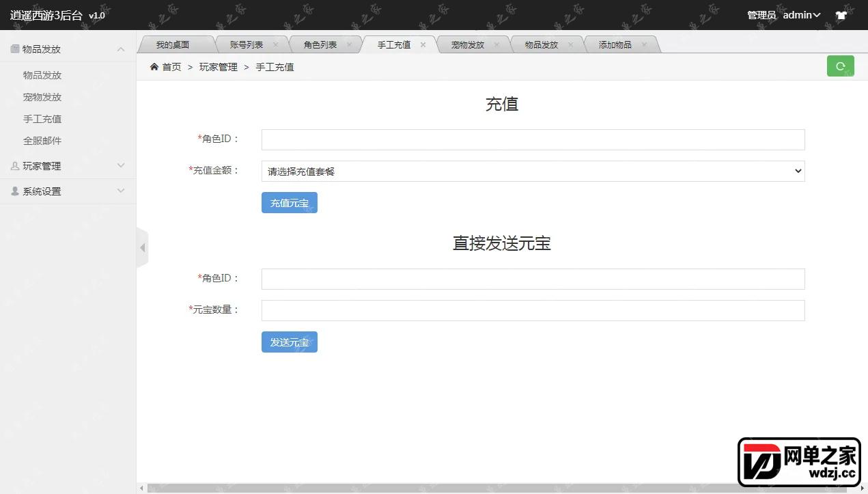Open the skin theme shirt icon
This screenshot has height=494, width=868.
point(841,15)
